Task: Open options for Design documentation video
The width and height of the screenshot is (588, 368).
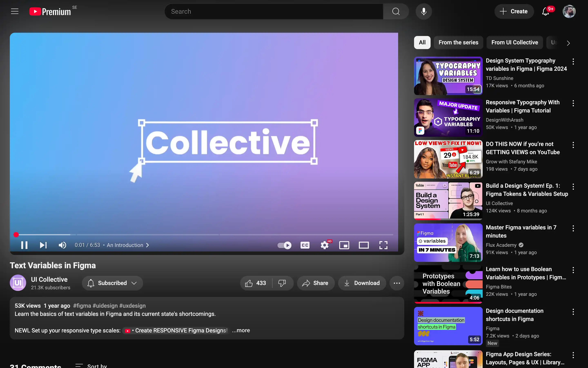Action: coord(573,312)
